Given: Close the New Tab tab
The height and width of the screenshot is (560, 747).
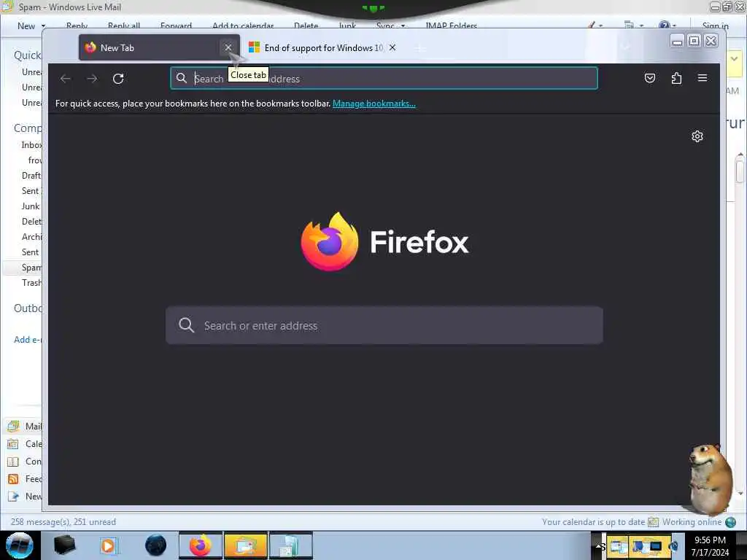Looking at the screenshot, I should pos(228,47).
